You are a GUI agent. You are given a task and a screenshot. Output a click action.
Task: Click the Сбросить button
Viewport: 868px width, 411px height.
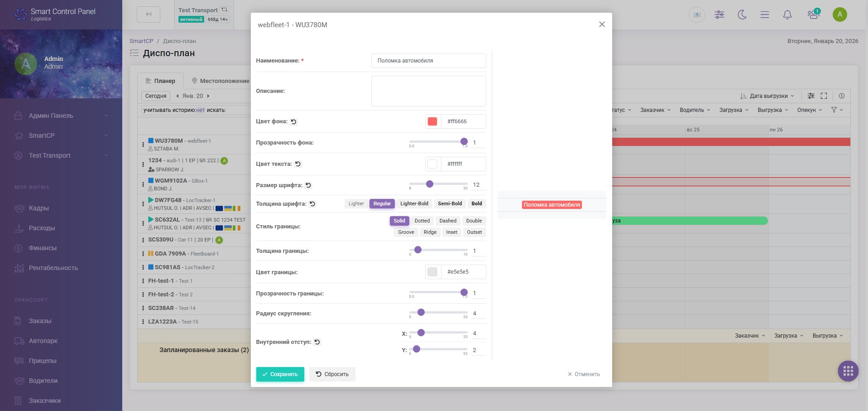(x=332, y=374)
